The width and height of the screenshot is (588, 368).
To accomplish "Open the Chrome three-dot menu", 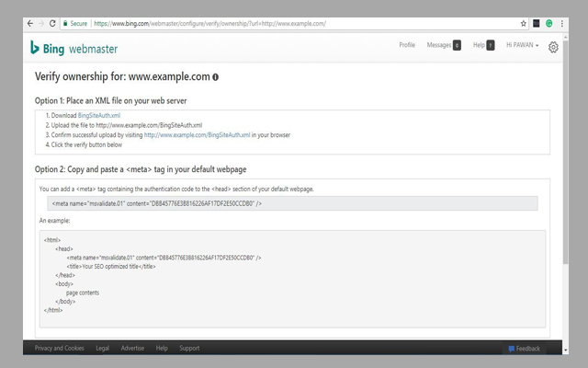I will click(x=561, y=24).
